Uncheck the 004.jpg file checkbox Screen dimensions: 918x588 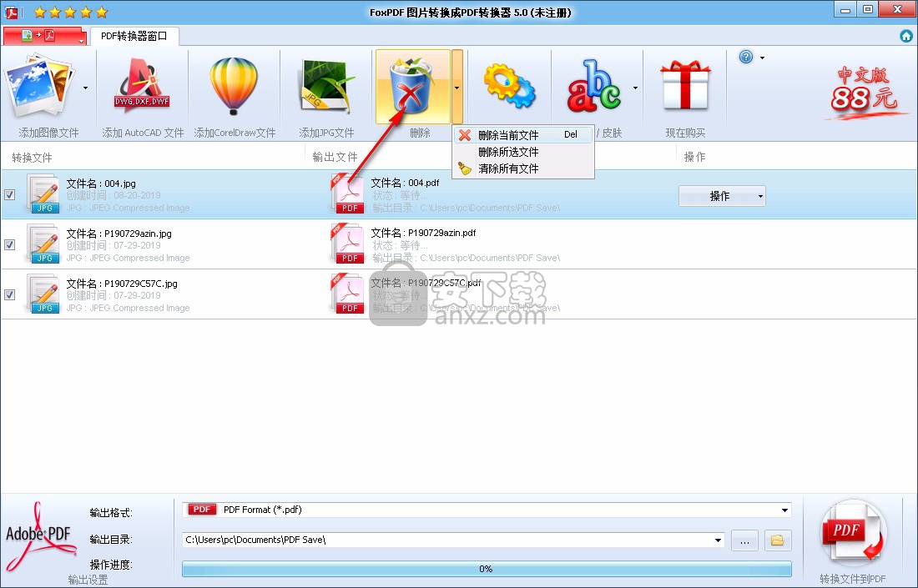(x=9, y=195)
